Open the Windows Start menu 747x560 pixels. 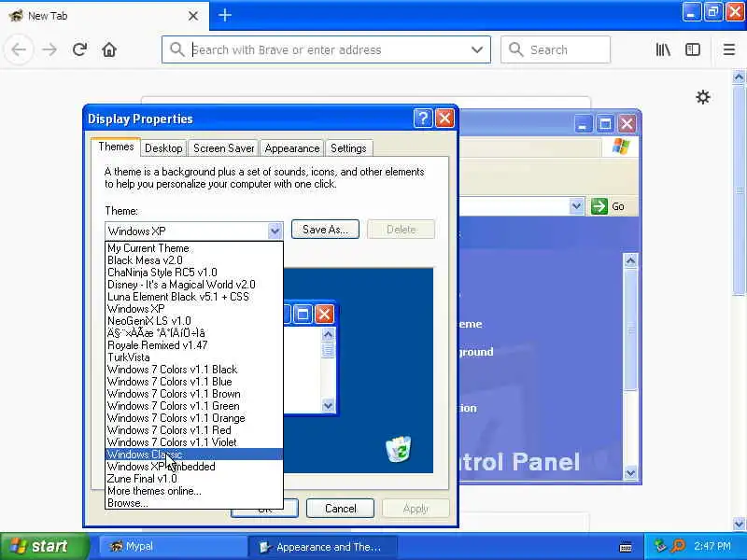pyautogui.click(x=44, y=546)
